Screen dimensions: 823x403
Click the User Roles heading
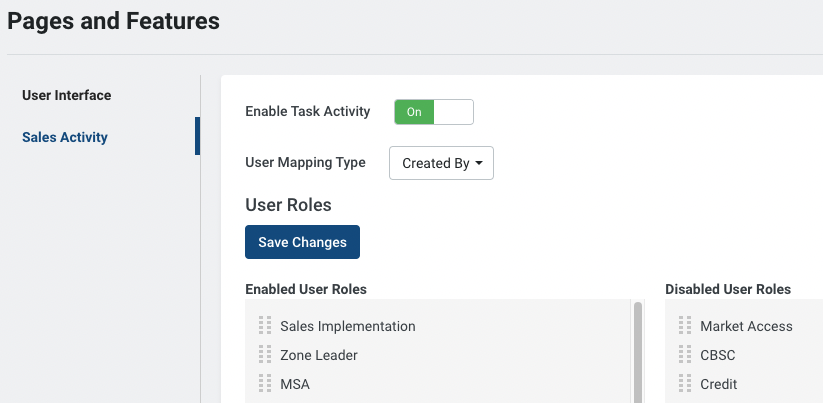pos(288,205)
